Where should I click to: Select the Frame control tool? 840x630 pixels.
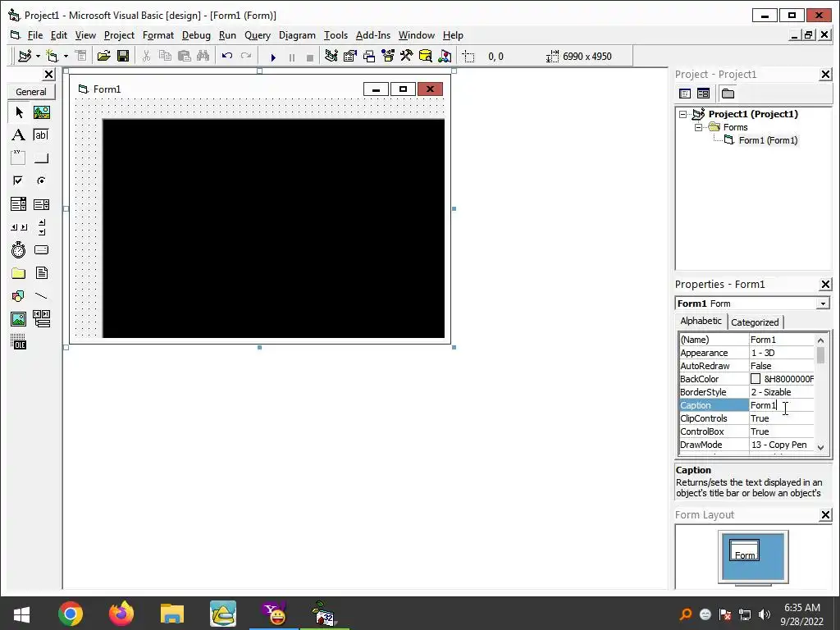pyautogui.click(x=18, y=157)
